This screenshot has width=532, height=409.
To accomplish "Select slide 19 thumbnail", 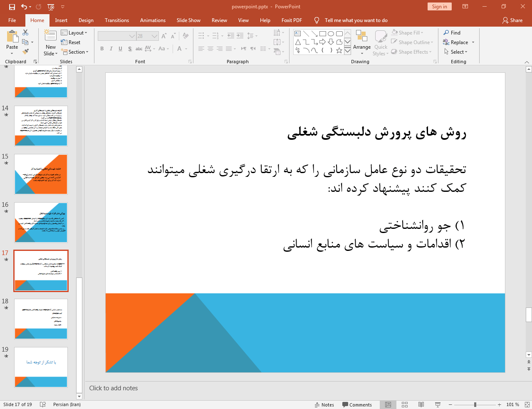I will click(x=41, y=367).
